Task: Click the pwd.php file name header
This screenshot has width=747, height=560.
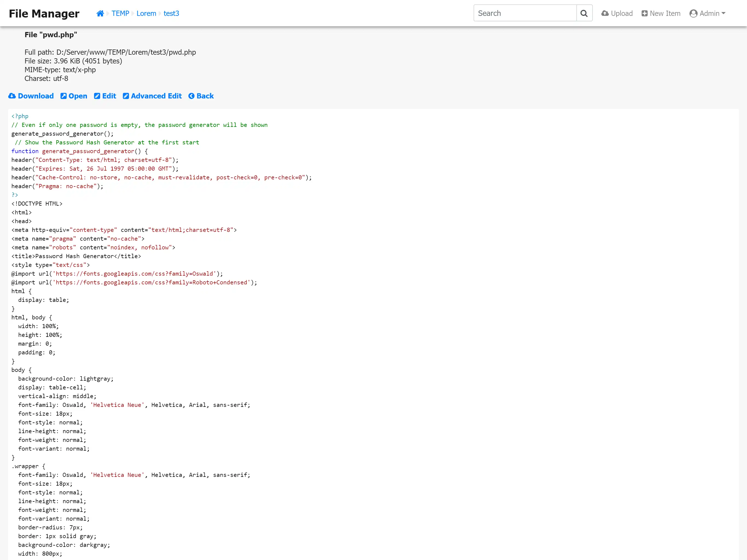Action: pyautogui.click(x=51, y=35)
